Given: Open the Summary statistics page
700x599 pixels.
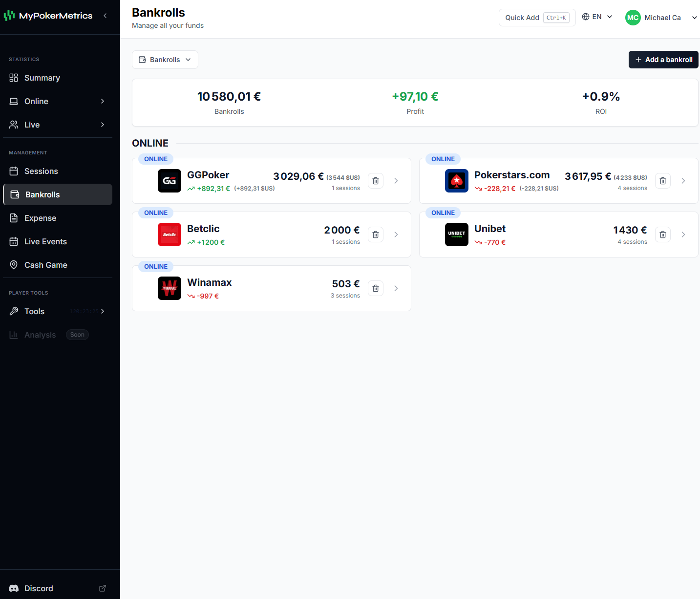Looking at the screenshot, I should pos(42,78).
